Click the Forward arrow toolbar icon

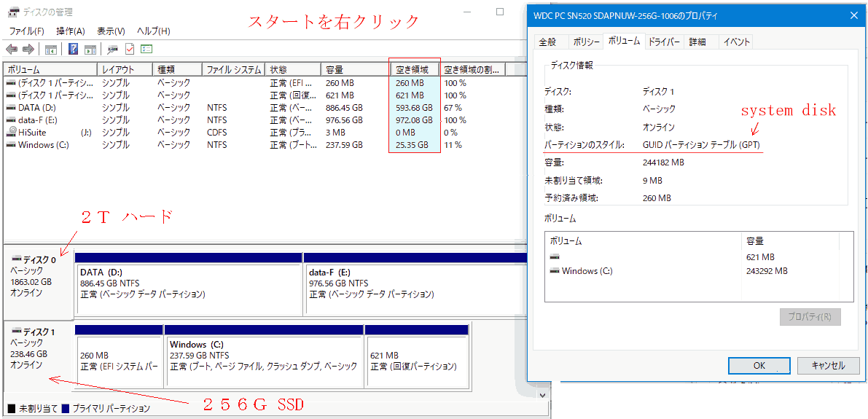point(28,49)
